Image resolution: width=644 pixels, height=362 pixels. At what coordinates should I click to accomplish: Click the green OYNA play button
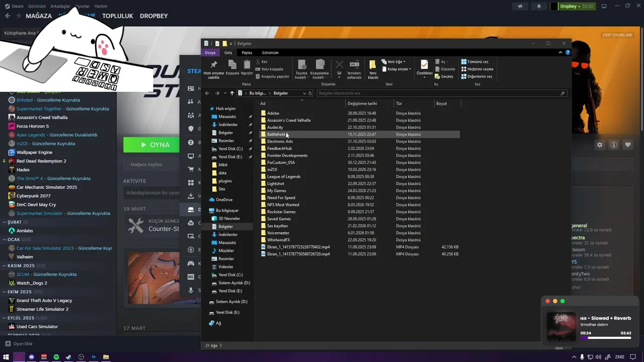click(151, 145)
